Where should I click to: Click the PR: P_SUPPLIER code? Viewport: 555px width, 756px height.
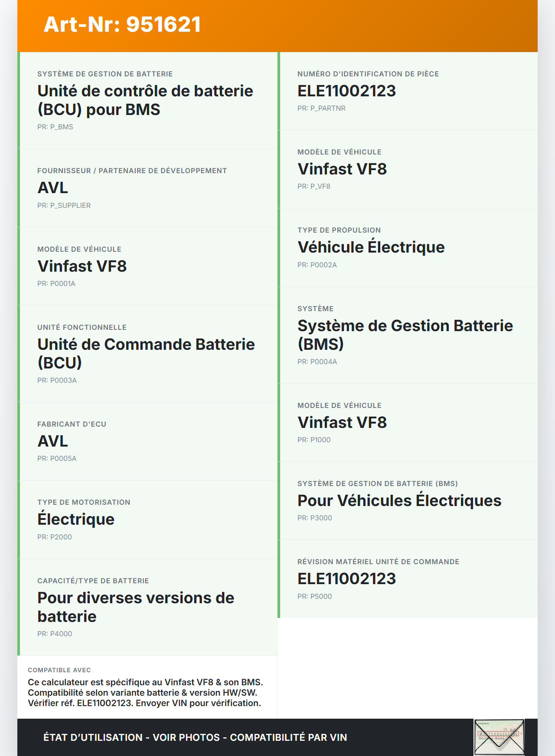coord(64,205)
